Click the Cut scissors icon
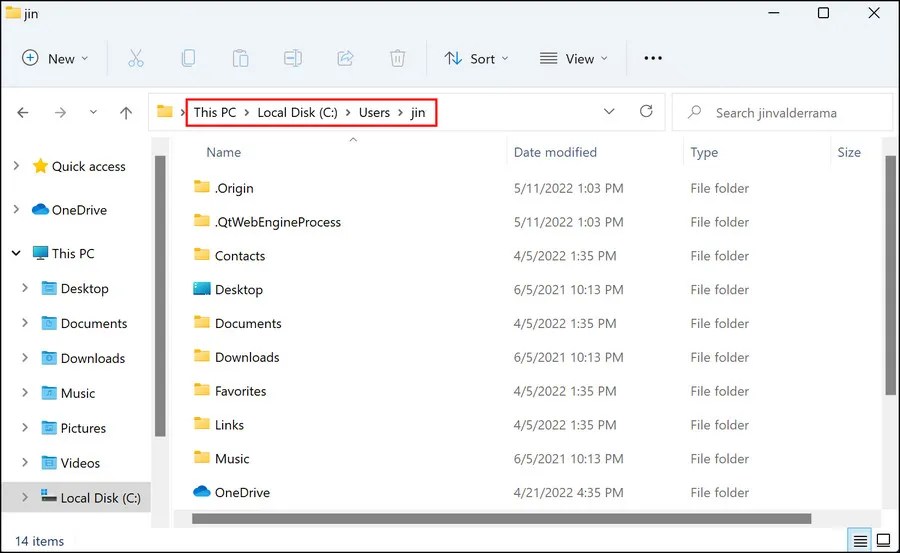Viewport: 900px width, 553px height. [x=135, y=58]
